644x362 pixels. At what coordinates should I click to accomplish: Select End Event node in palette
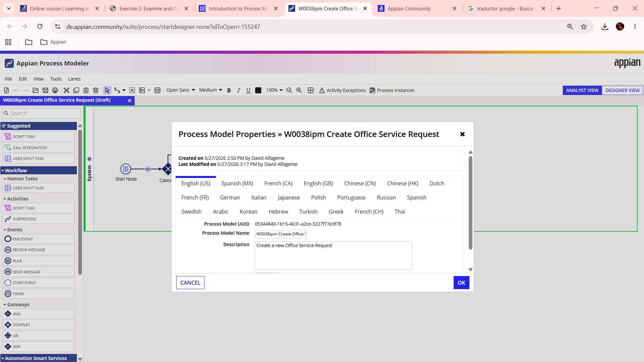[x=39, y=239]
